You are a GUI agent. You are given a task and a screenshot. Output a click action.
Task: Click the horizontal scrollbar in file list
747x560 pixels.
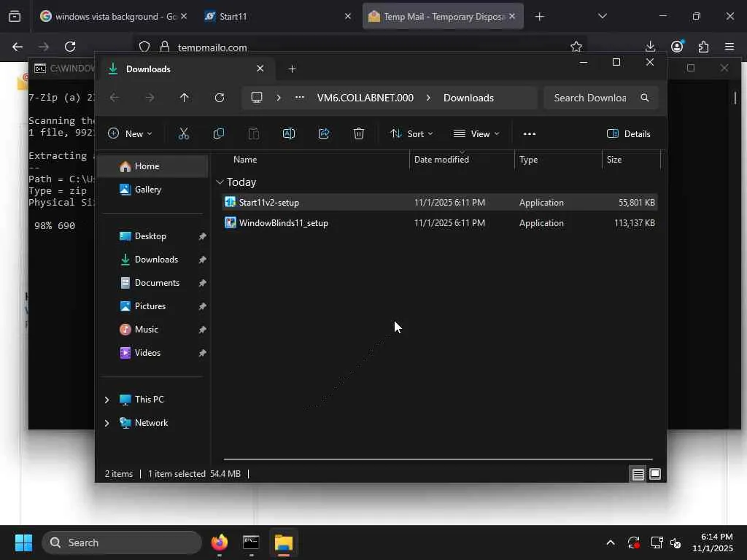(x=438, y=459)
